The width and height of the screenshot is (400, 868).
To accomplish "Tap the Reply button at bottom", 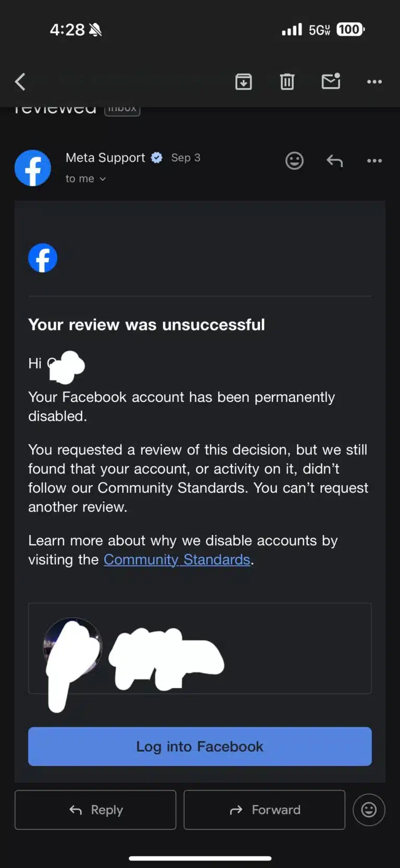I will tap(95, 810).
